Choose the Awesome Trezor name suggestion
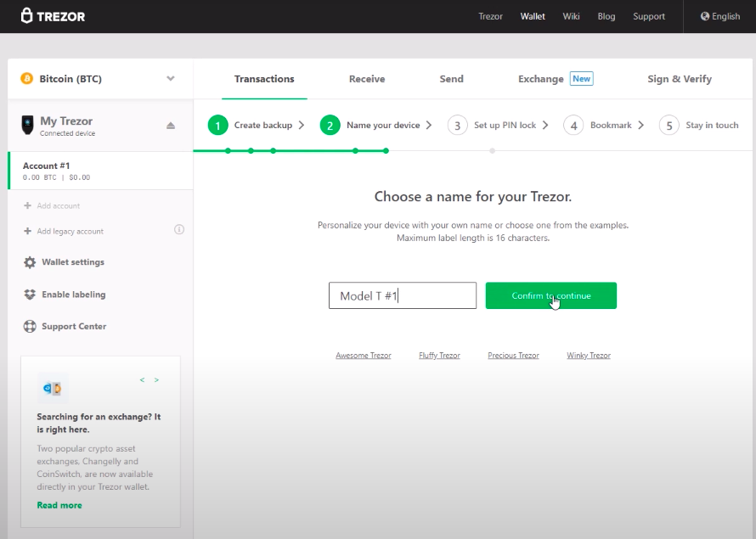 [x=363, y=356]
